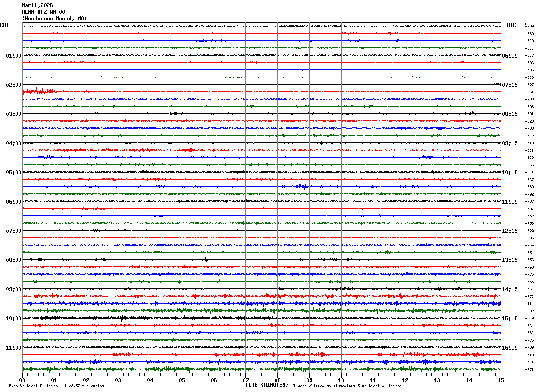536x392 pixels.
Task: Click minute 00 on the bottom time axis
Action: point(22,380)
